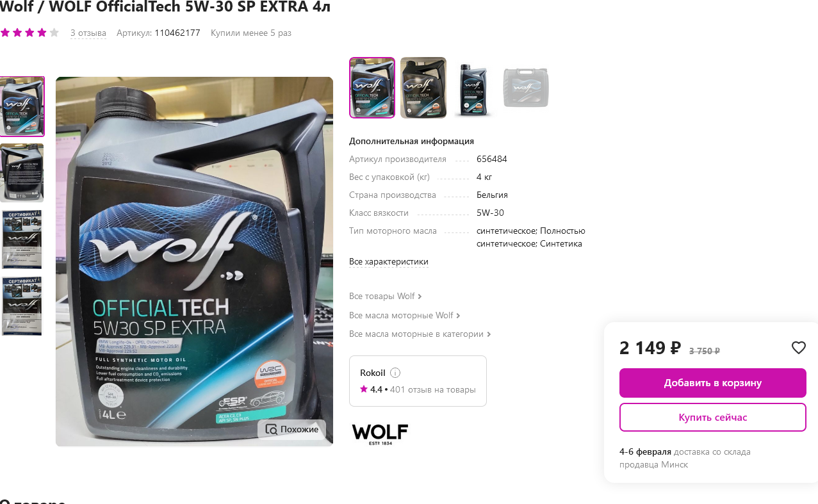Open Все масла моторные Wolf link
This screenshot has height=504, width=818.
click(x=404, y=315)
